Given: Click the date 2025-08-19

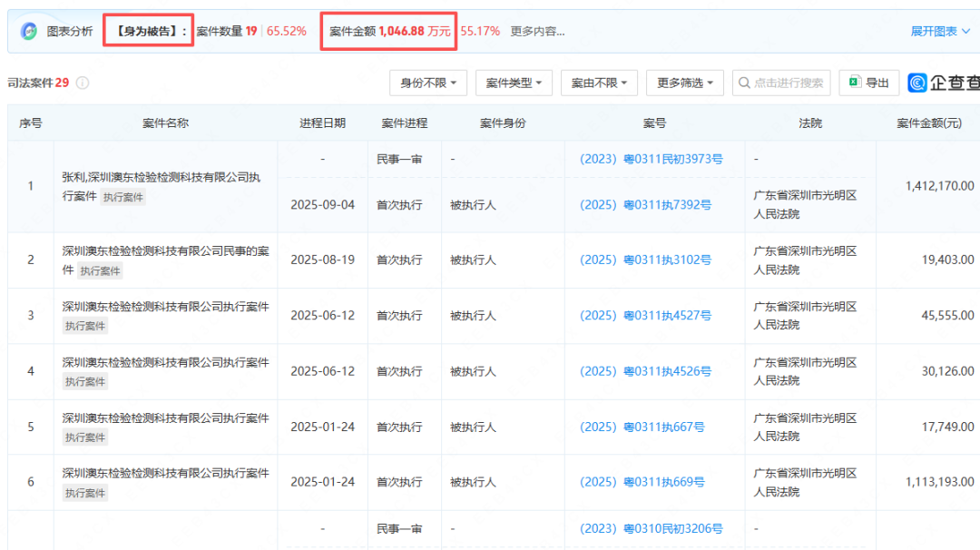Looking at the screenshot, I should (322, 260).
